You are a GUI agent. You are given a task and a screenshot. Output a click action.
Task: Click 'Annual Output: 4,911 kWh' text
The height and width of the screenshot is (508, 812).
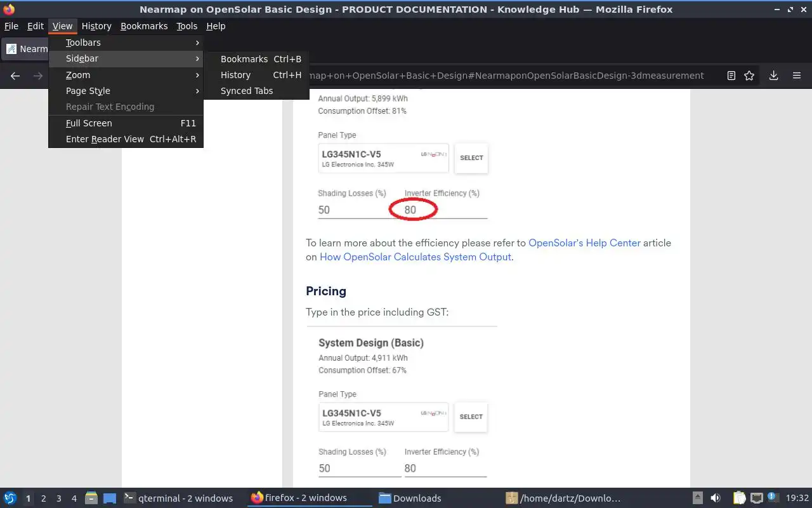pos(363,358)
